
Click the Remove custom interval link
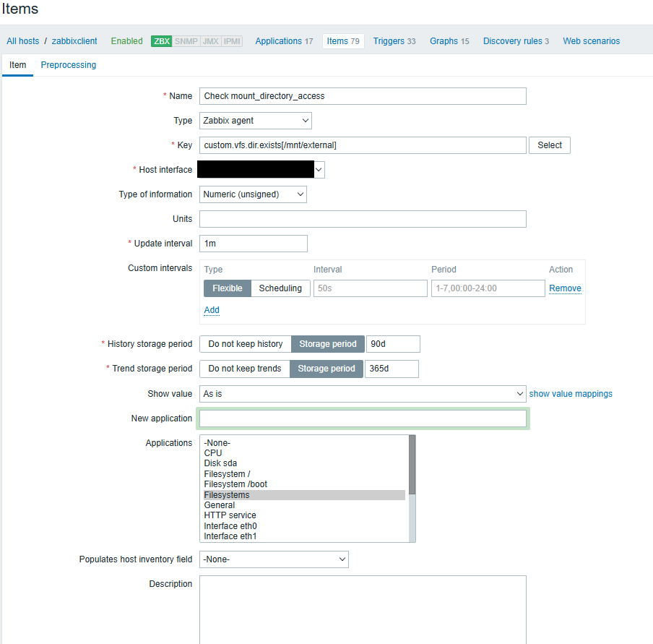565,288
